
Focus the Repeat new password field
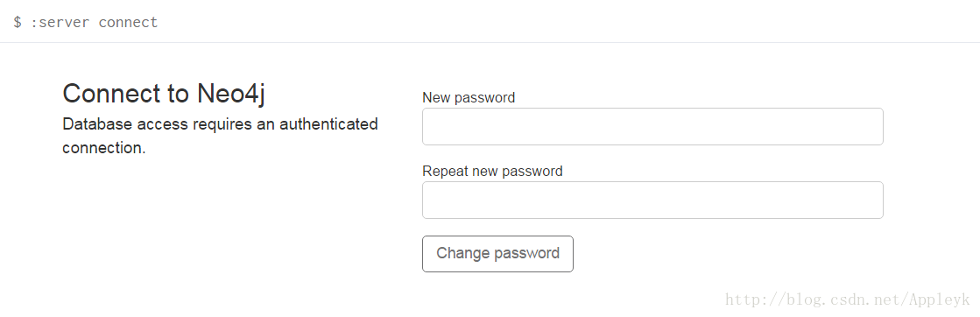(x=652, y=200)
